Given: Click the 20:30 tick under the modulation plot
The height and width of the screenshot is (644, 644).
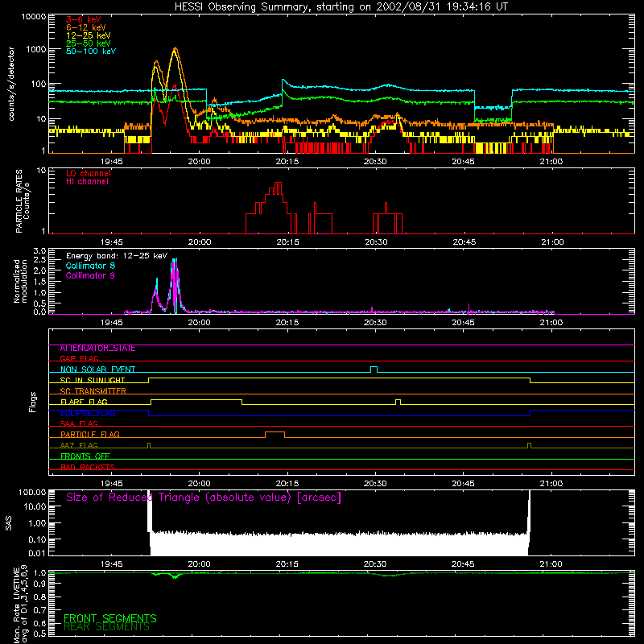Looking at the screenshot, I should (375, 323).
